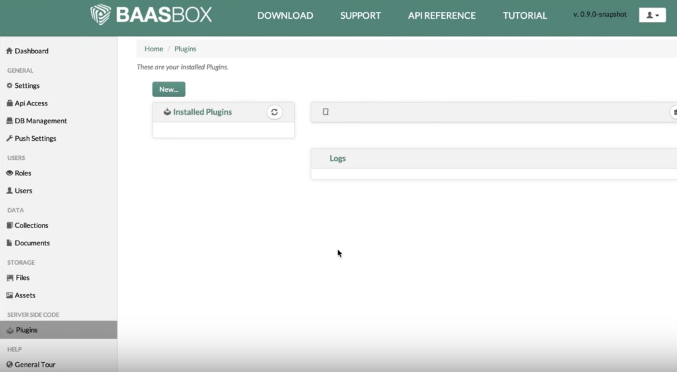Create a new plugin with New... button

[x=169, y=89]
